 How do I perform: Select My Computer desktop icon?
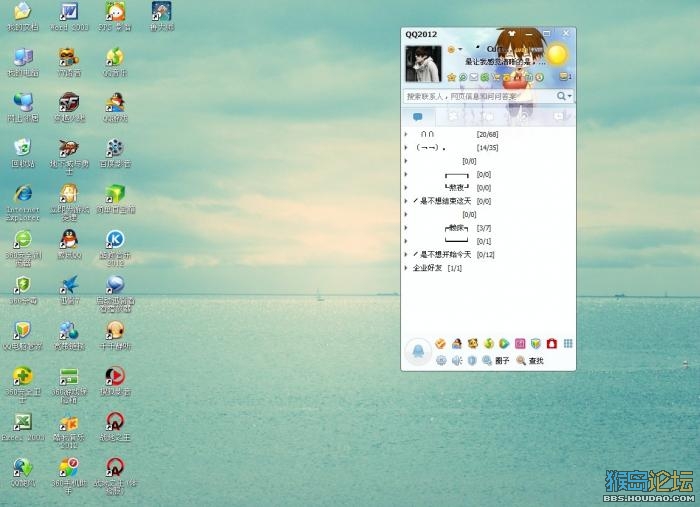(23, 62)
